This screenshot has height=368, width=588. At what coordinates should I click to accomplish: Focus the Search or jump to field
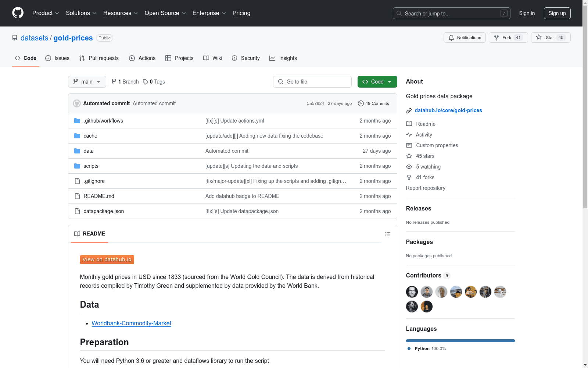point(452,13)
